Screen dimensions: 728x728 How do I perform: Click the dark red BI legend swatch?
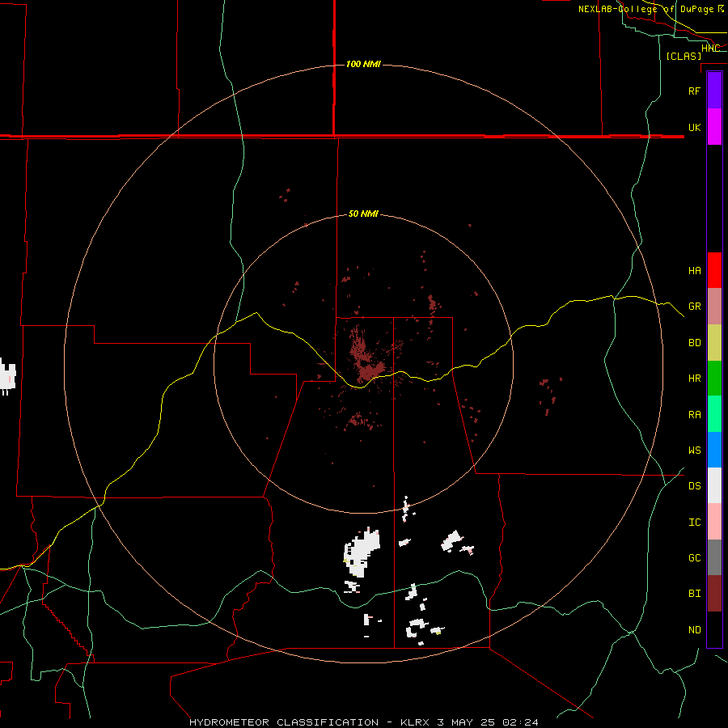point(714,594)
